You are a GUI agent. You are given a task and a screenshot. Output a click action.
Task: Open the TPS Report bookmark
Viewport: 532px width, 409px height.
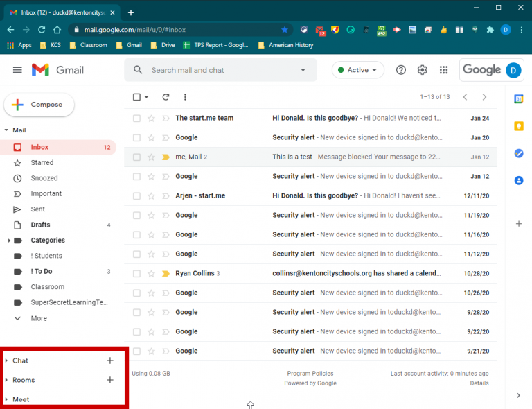tap(216, 45)
